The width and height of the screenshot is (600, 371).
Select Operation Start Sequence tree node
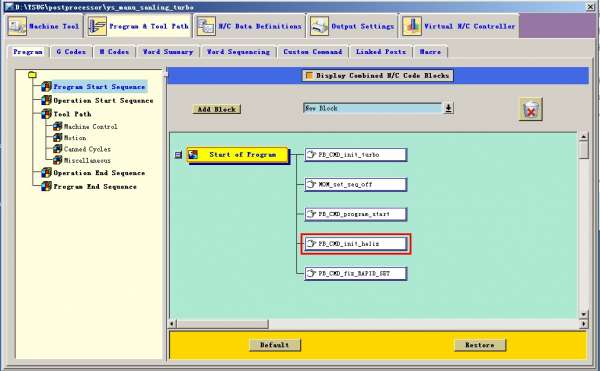pos(103,101)
